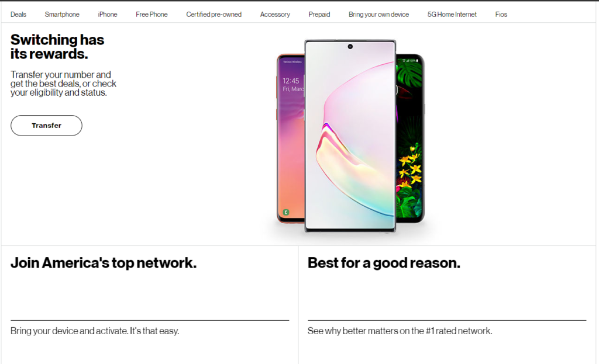Browse Certified pre-owned devices
This screenshot has width=599, height=364.
214,14
